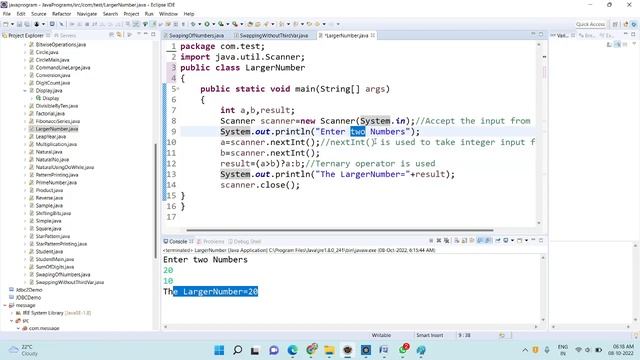Viewport: 640px width, 360px height.
Task: Collapse the src folder node
Action: pyautogui.click(x=11, y=321)
